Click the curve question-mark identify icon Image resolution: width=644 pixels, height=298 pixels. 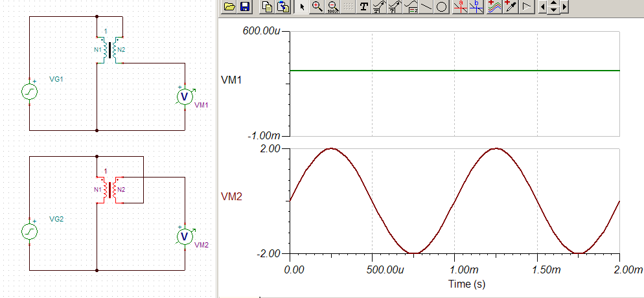pyautogui.click(x=395, y=6)
